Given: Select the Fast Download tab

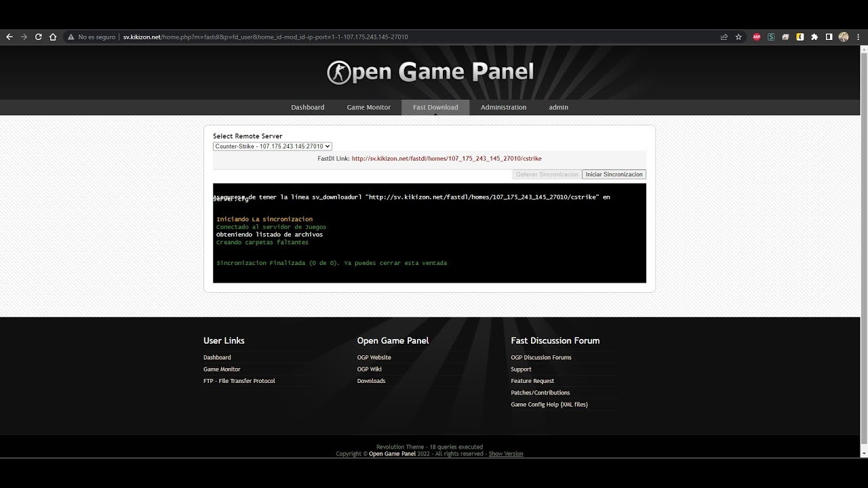Looking at the screenshot, I should 435,107.
